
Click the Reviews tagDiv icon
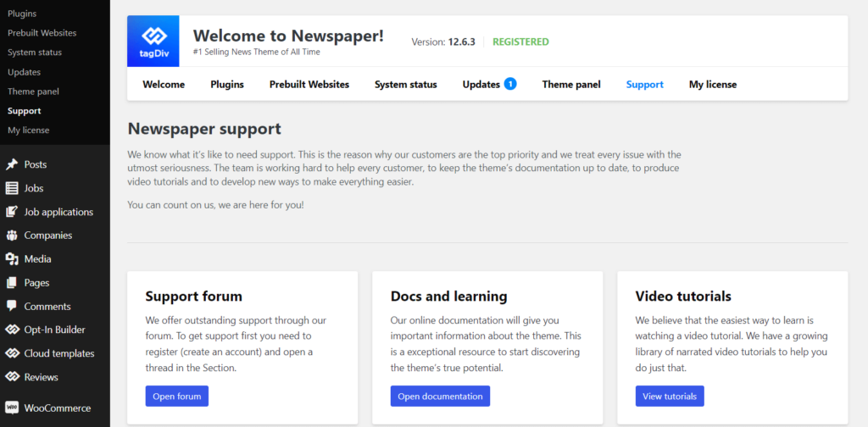pos(12,377)
